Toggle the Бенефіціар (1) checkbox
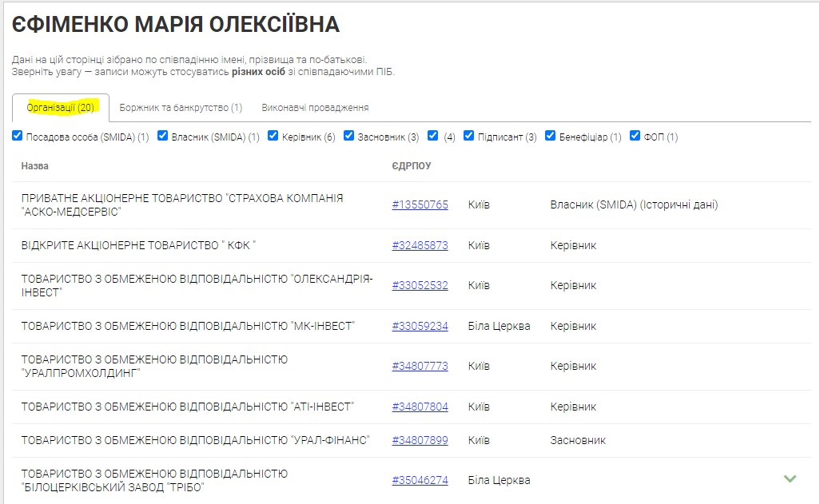Image resolution: width=820 pixels, height=504 pixels. coord(551,136)
